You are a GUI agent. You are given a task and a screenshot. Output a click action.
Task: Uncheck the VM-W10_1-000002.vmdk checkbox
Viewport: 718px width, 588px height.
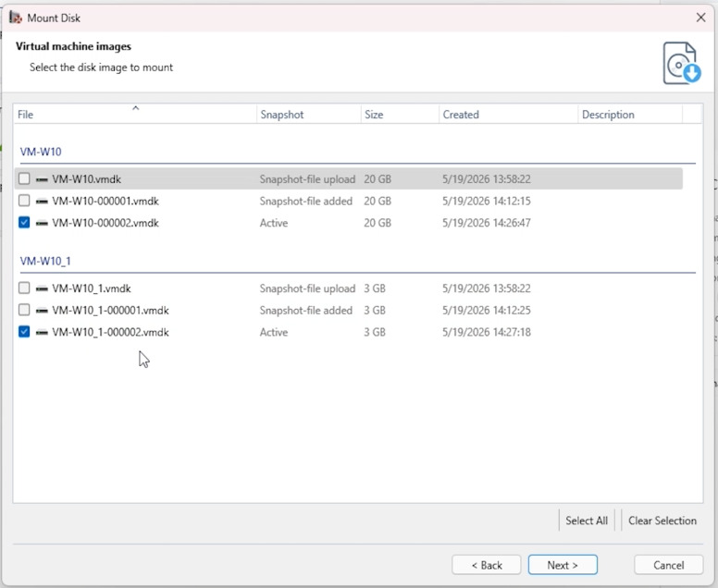(x=24, y=331)
